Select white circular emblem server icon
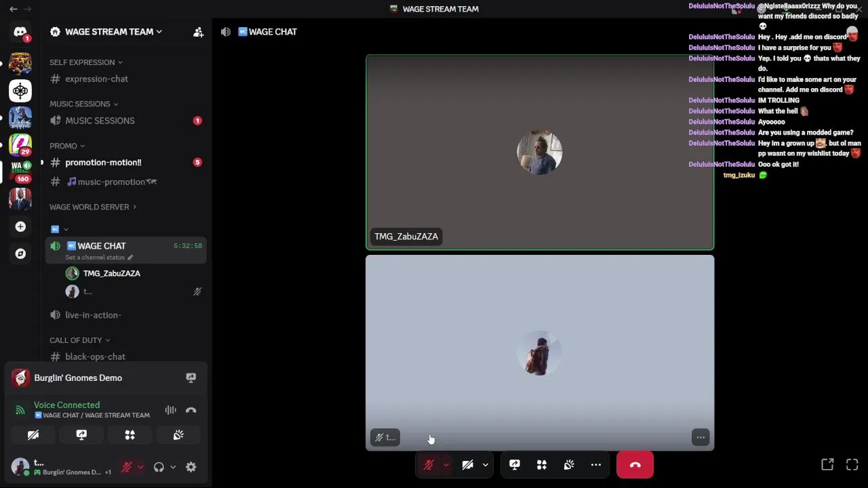This screenshot has height=488, width=868. 20,90
